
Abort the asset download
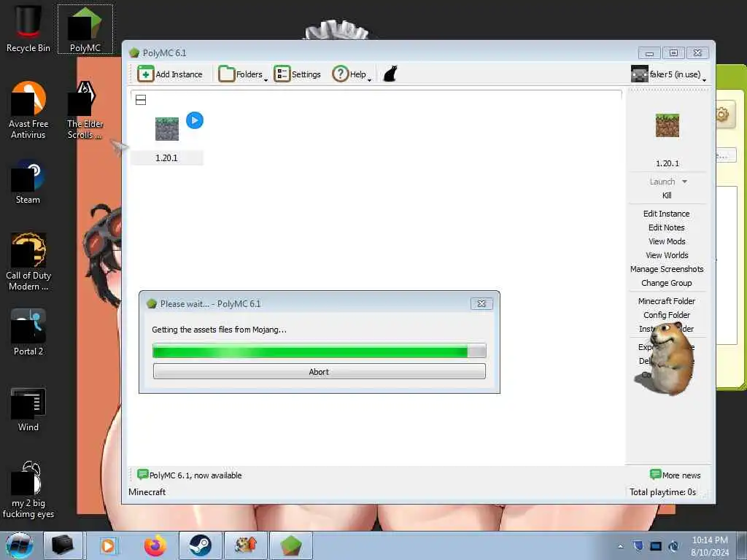click(x=320, y=371)
